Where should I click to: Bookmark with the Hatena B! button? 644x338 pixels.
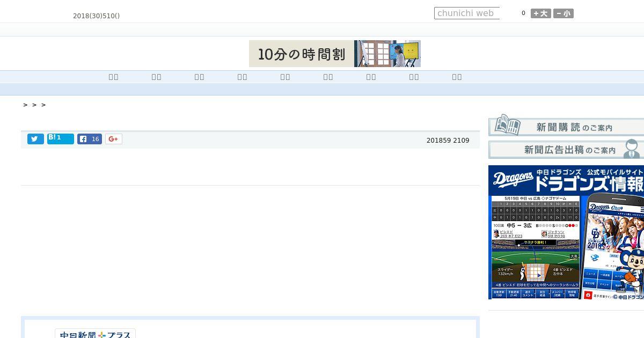(61, 139)
